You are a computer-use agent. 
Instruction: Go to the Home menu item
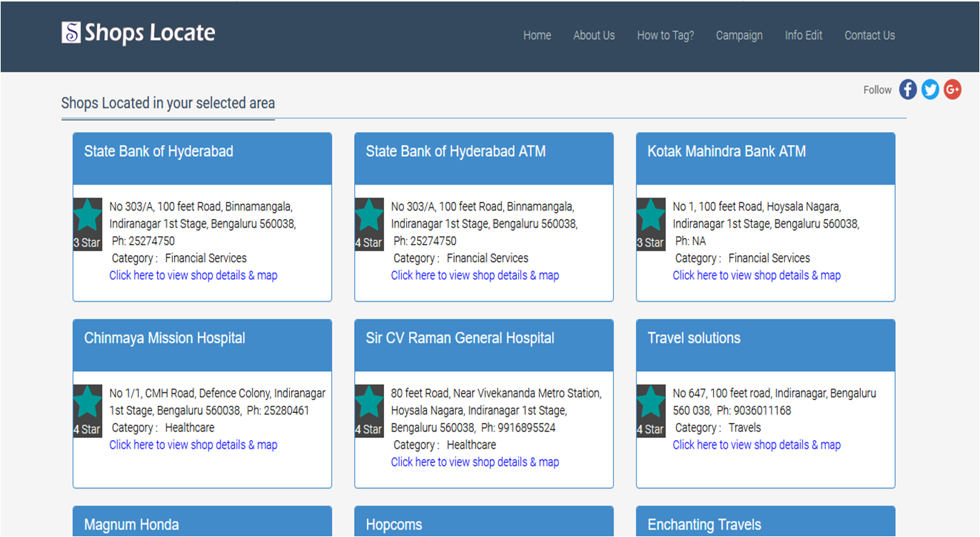pos(537,35)
